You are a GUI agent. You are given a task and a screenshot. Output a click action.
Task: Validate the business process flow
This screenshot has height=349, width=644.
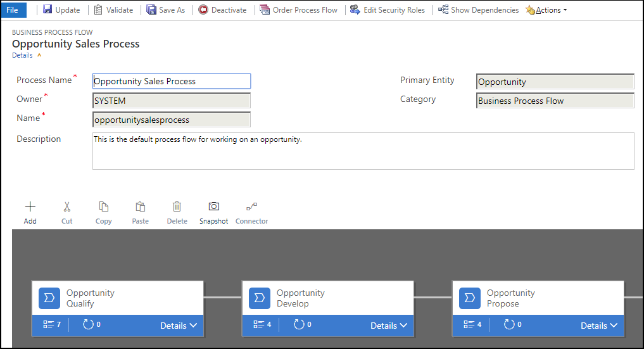113,10
